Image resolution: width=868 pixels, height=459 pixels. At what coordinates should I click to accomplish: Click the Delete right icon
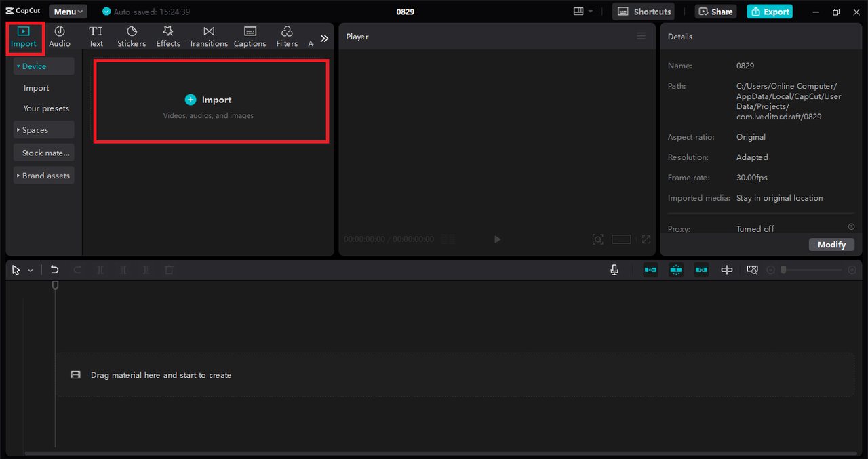click(146, 270)
